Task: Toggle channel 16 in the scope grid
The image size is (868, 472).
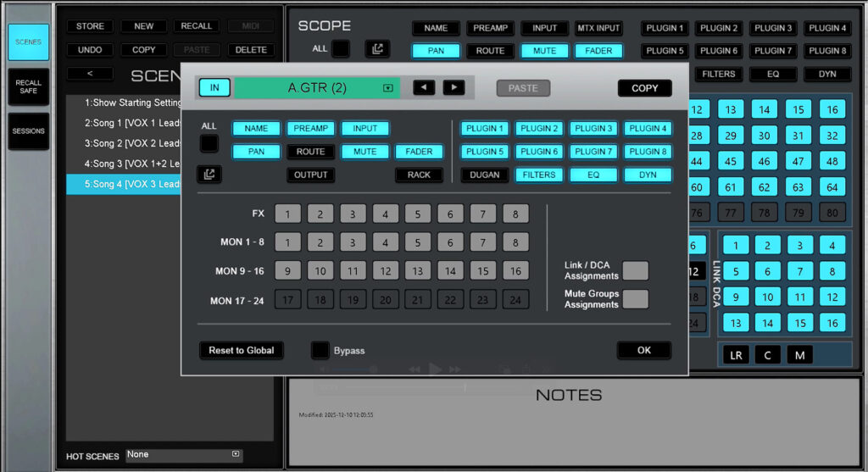Action: click(832, 109)
